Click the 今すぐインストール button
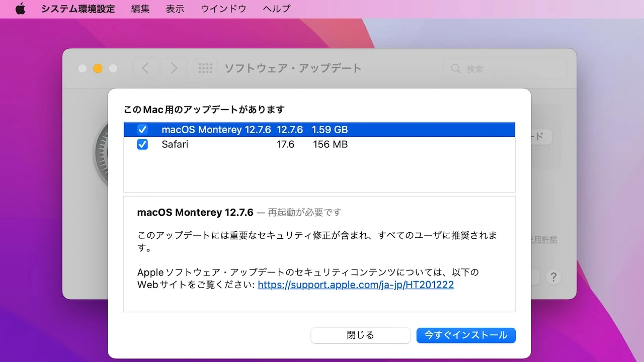644x362 pixels. (x=465, y=335)
